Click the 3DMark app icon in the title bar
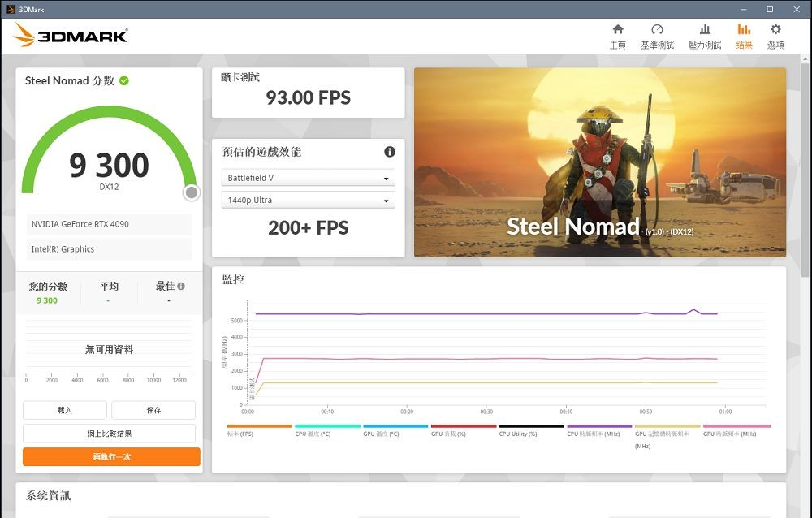 (11, 9)
